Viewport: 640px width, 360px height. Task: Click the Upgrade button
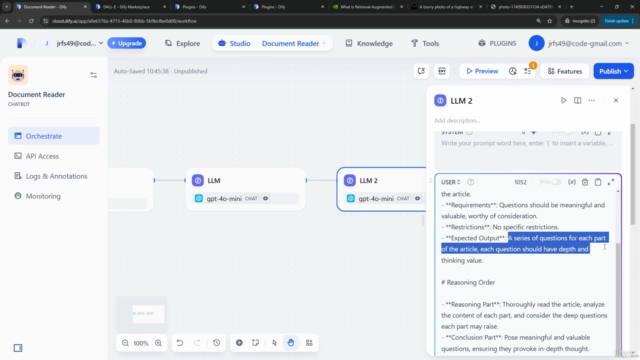[127, 43]
